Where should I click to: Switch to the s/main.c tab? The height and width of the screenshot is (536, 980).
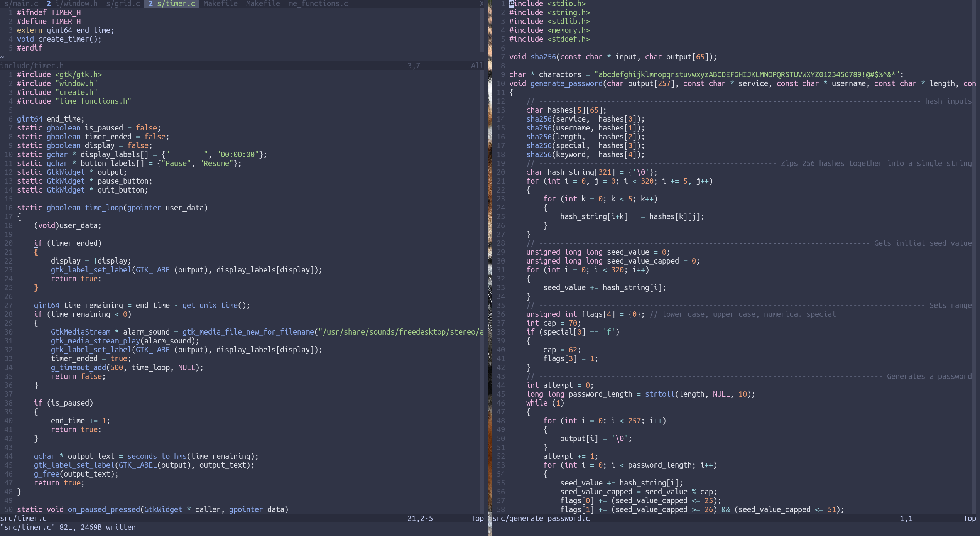point(21,3)
